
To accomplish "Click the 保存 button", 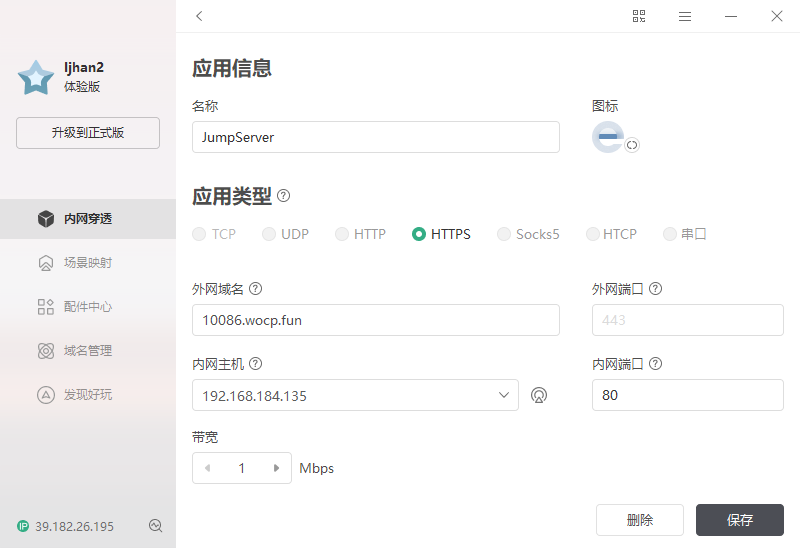I will coord(740,520).
